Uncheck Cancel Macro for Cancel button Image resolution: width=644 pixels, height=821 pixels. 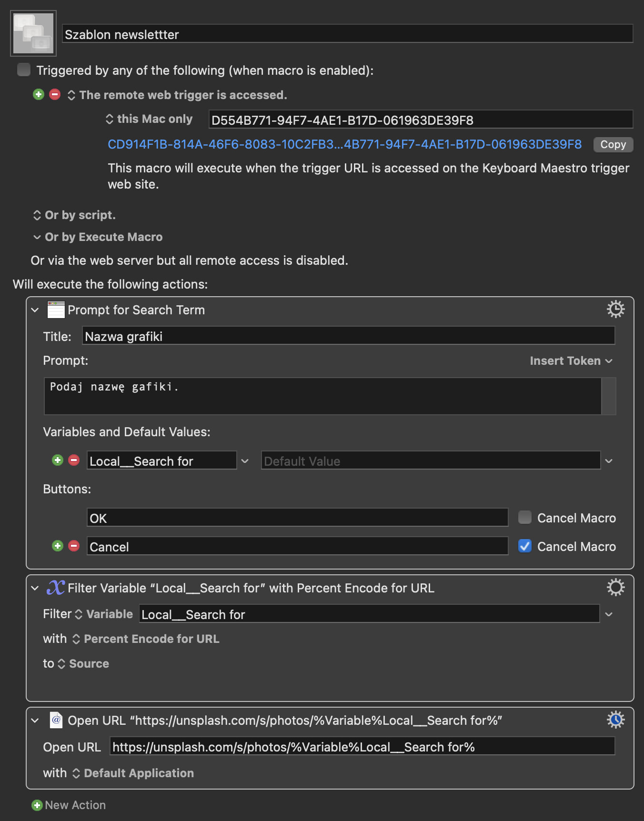(525, 546)
